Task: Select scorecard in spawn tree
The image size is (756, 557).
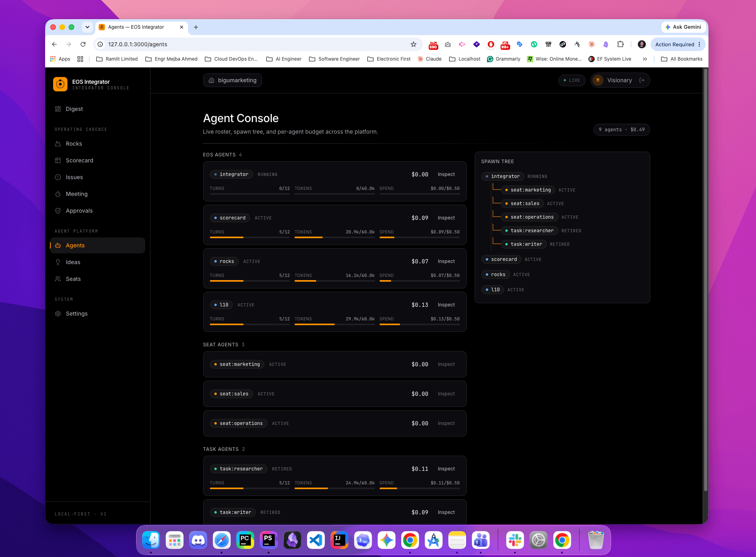Action: pos(501,259)
